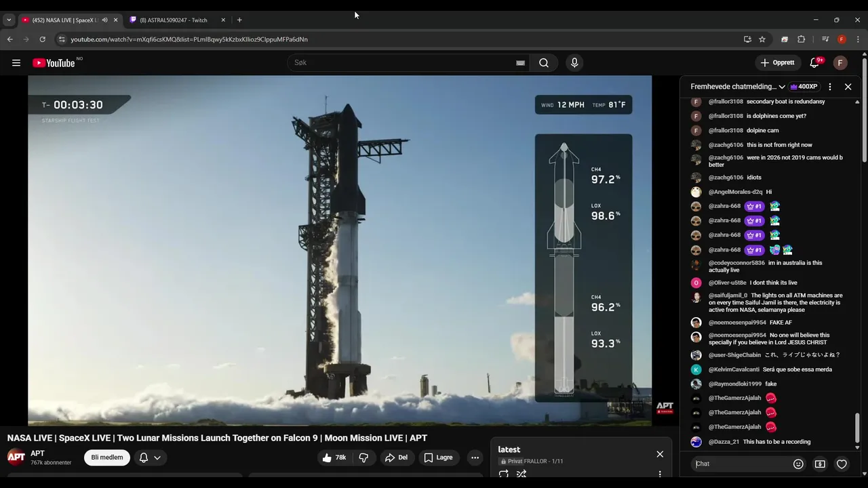
Task: Open a new browser tab
Action: pos(239,20)
